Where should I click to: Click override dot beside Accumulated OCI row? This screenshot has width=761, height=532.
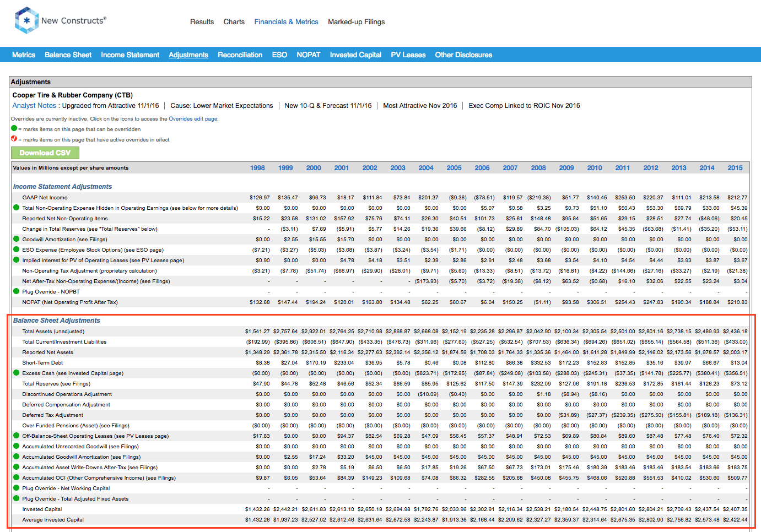point(16,477)
